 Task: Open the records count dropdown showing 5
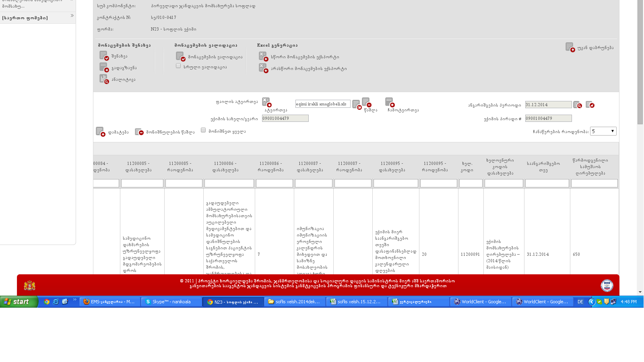click(x=603, y=131)
